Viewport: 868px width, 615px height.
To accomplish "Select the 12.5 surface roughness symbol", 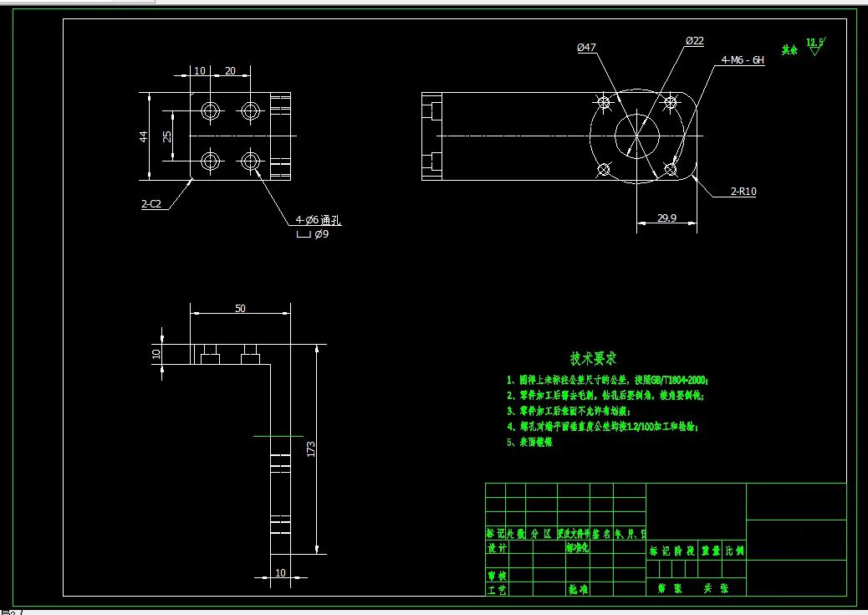I will 815,46.
